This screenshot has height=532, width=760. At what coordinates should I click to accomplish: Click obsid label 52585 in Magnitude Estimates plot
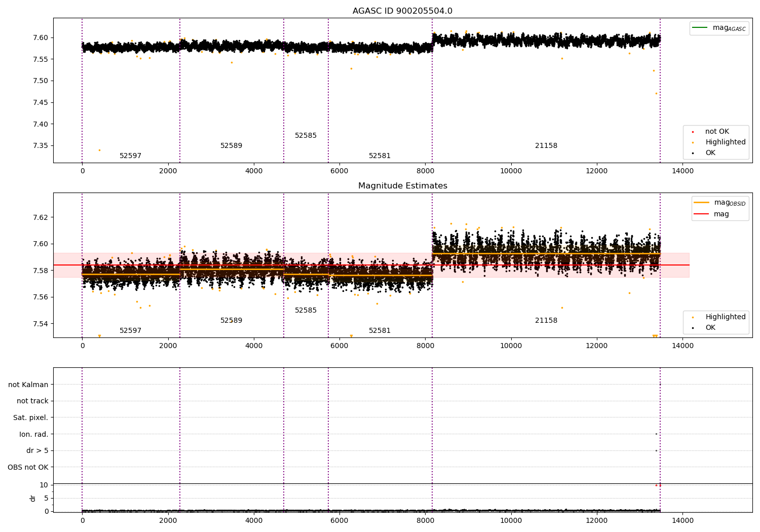(x=306, y=311)
